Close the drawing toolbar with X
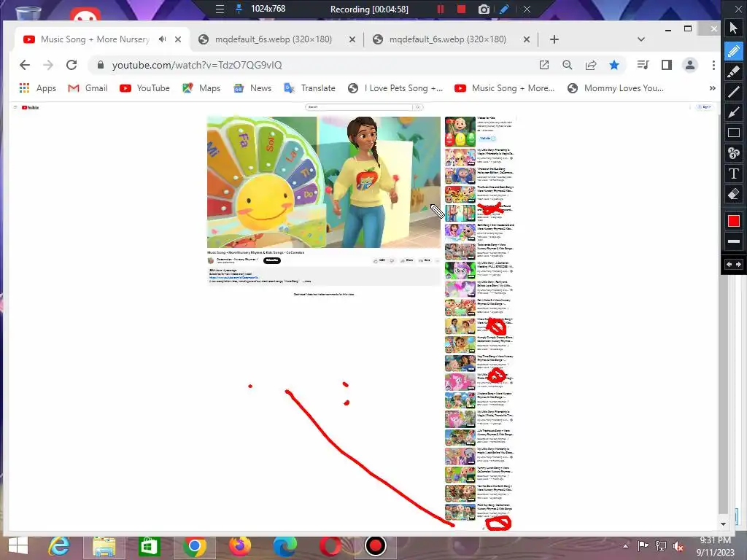Screen dimensions: 747x560 738,9
